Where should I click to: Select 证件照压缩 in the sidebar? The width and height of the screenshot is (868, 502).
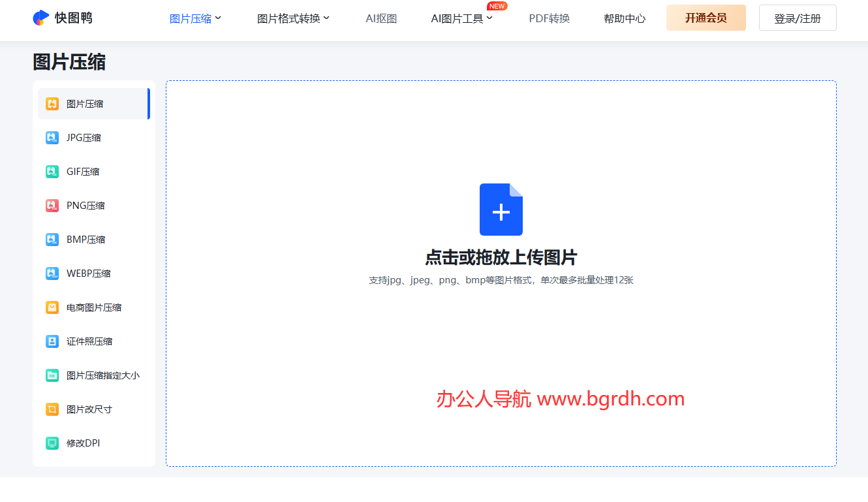tap(94, 341)
